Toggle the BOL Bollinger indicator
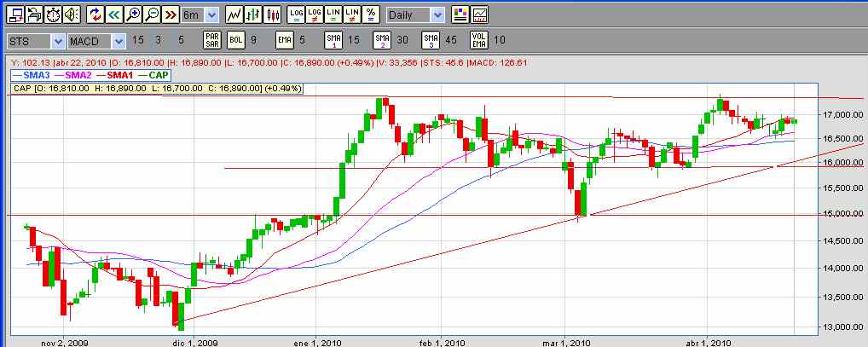This screenshot has width=868, height=347. (236, 40)
